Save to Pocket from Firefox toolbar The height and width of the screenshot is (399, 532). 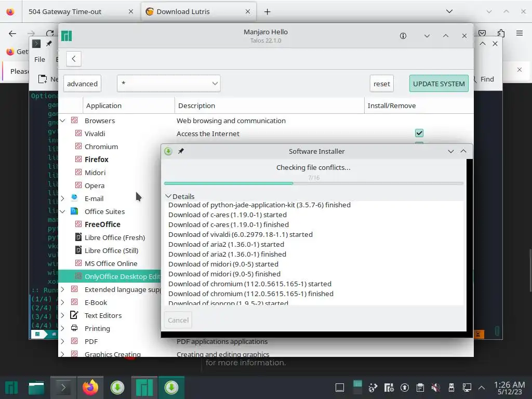pyautogui.click(x=482, y=33)
